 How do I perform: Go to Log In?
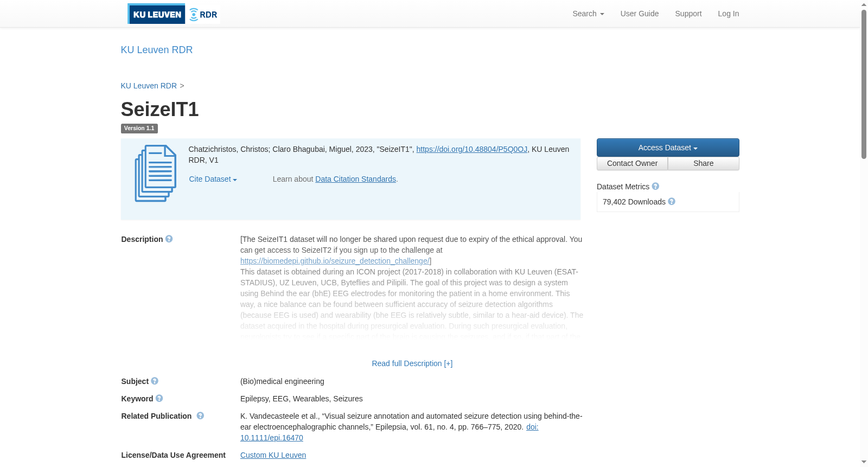(729, 14)
